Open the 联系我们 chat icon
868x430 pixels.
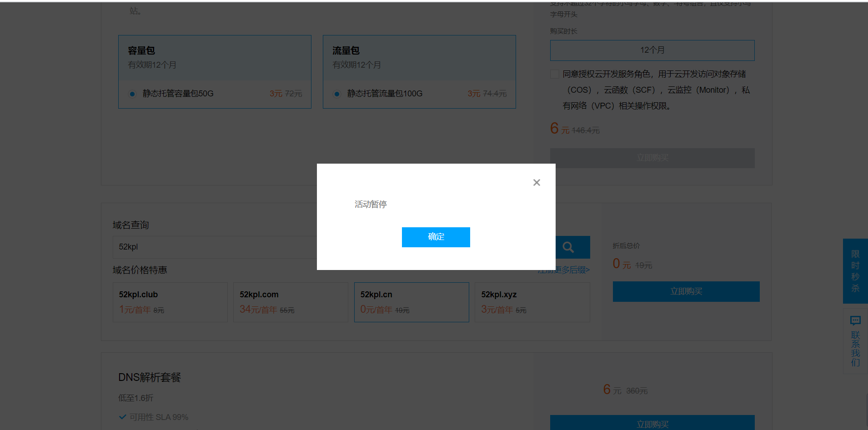click(x=855, y=321)
